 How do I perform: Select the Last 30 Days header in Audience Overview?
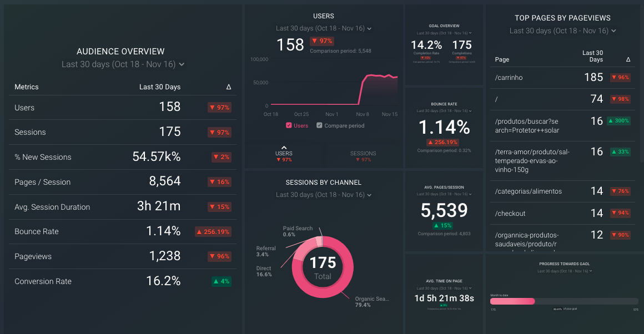point(160,87)
